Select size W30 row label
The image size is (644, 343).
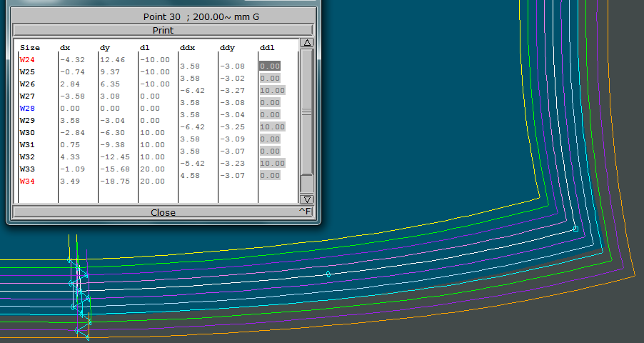(27, 132)
